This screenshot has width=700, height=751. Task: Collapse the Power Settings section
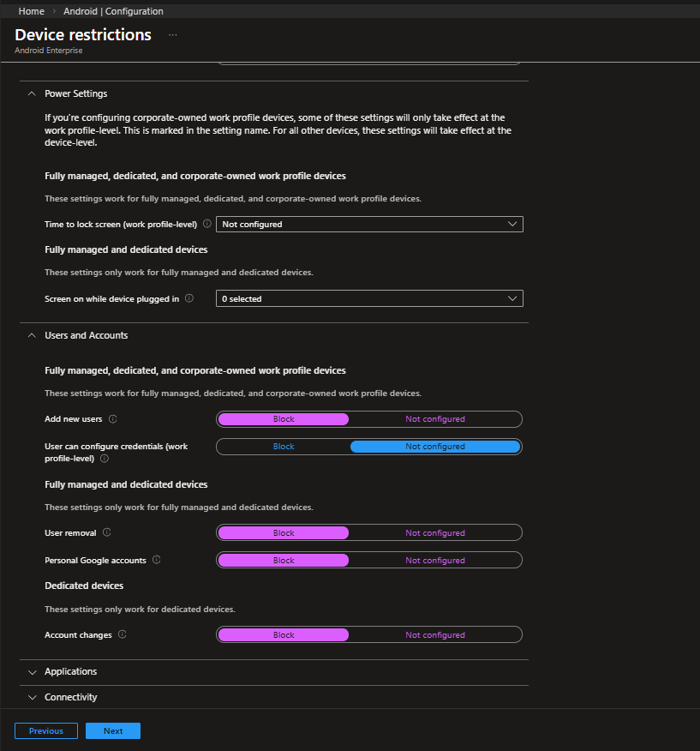point(75,93)
